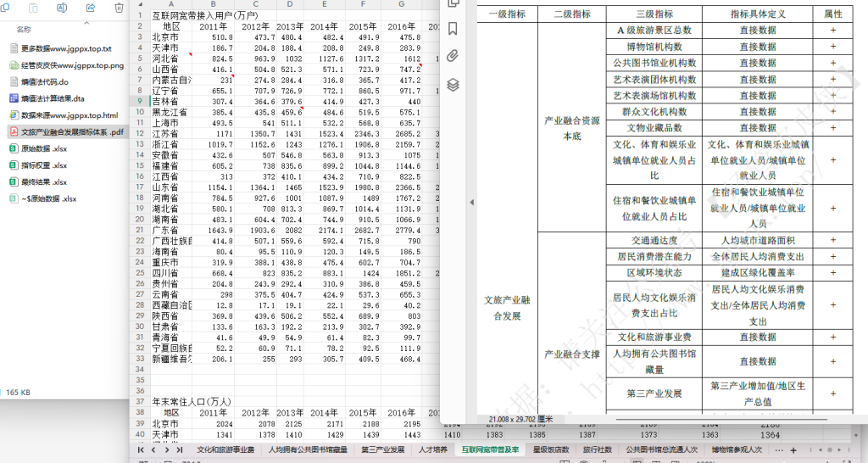Select file 原始数据 .xlsx

pyautogui.click(x=38, y=148)
